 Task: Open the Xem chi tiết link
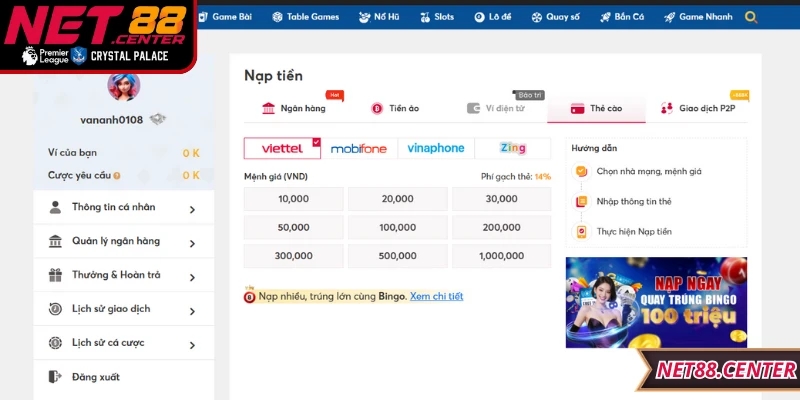[x=436, y=296]
